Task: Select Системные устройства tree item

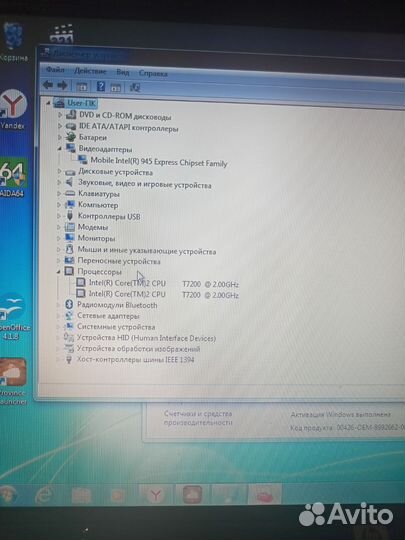Action: (x=116, y=326)
